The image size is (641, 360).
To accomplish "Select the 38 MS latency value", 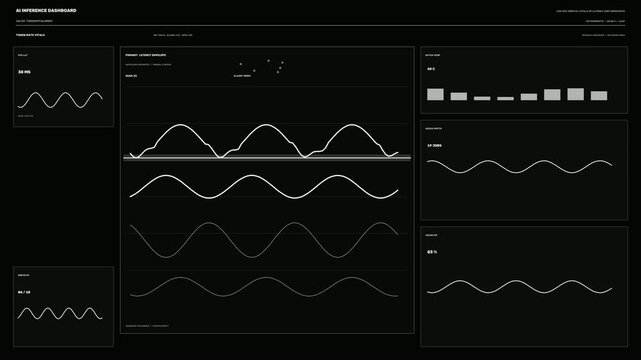I will point(24,72).
